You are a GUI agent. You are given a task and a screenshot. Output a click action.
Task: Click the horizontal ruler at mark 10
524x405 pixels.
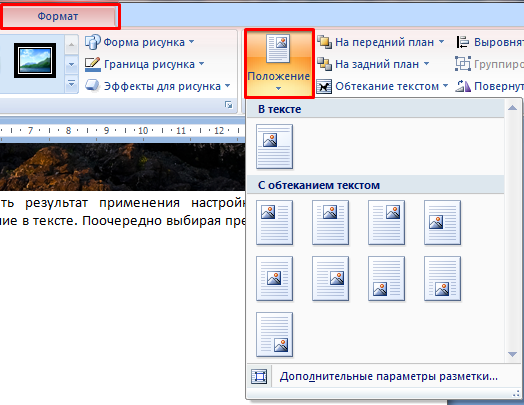pos(143,130)
